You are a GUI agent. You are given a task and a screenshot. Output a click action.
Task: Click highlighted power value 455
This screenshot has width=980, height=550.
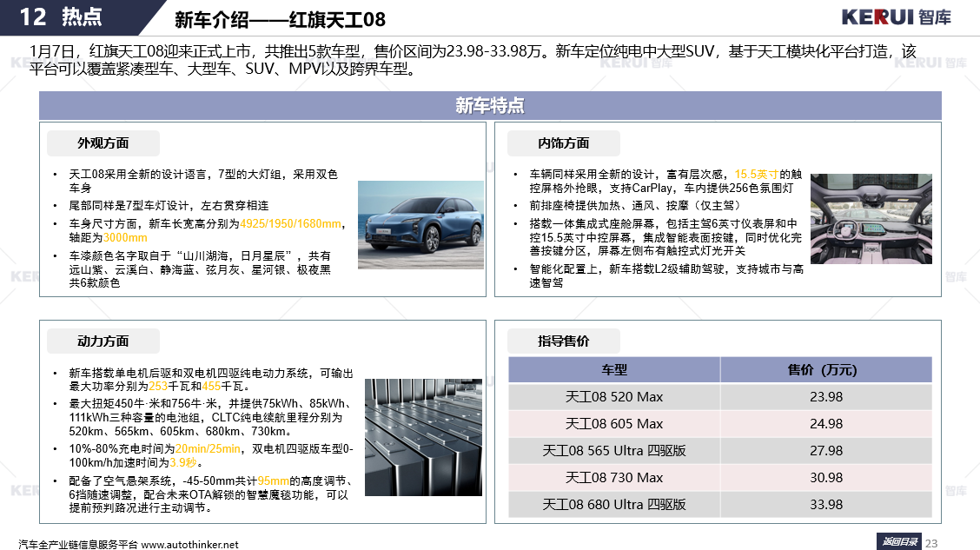pyautogui.click(x=211, y=387)
